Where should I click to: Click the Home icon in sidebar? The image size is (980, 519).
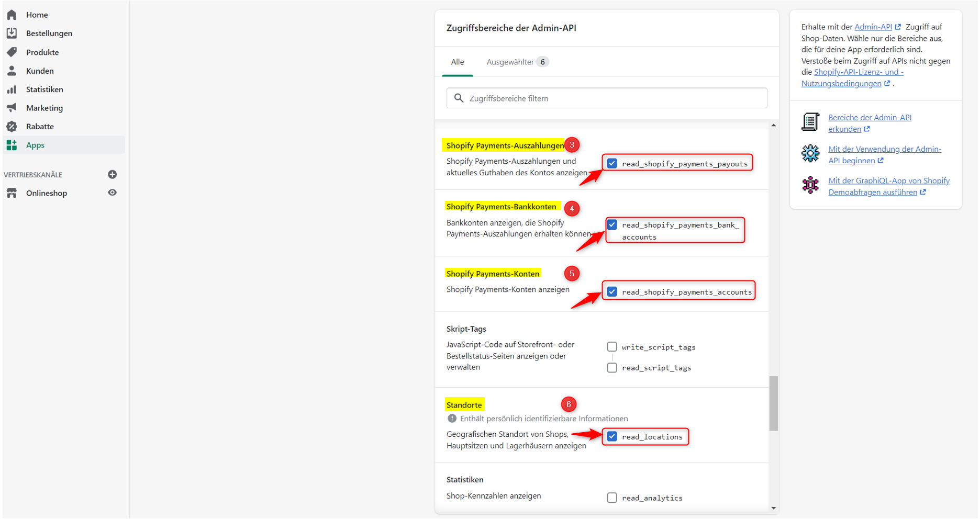coord(12,15)
